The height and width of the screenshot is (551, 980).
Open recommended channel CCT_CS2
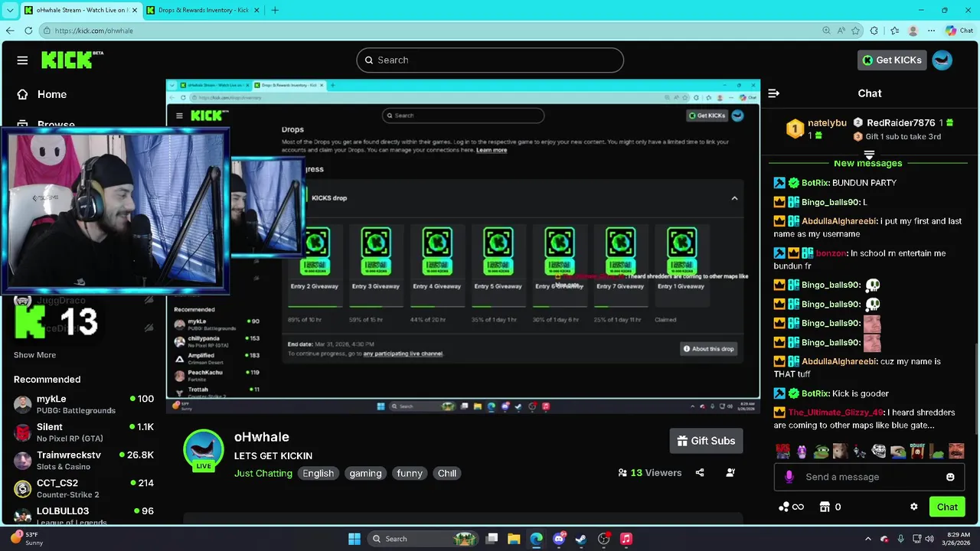point(83,488)
